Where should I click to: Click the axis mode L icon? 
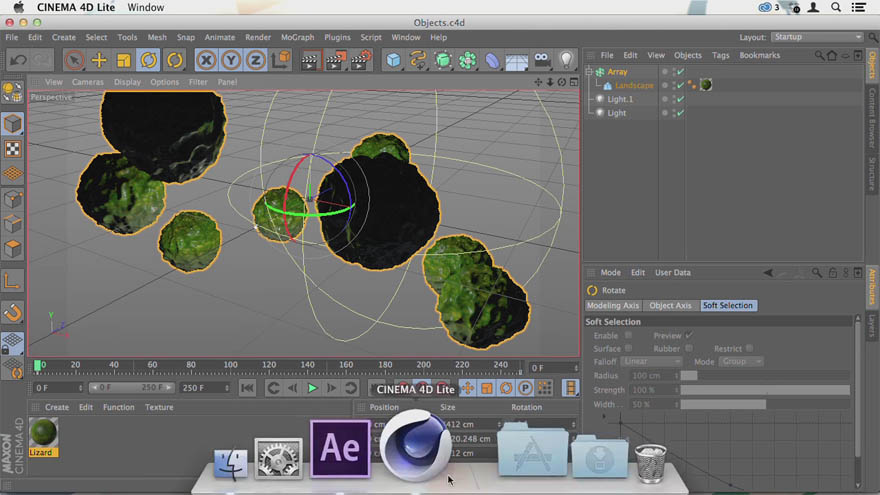[12, 281]
